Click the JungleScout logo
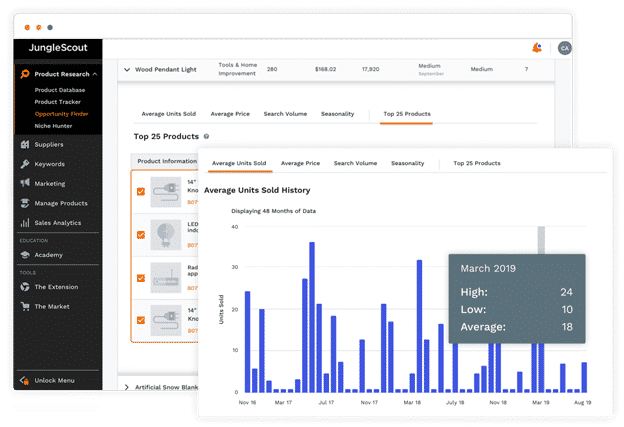 click(x=58, y=47)
